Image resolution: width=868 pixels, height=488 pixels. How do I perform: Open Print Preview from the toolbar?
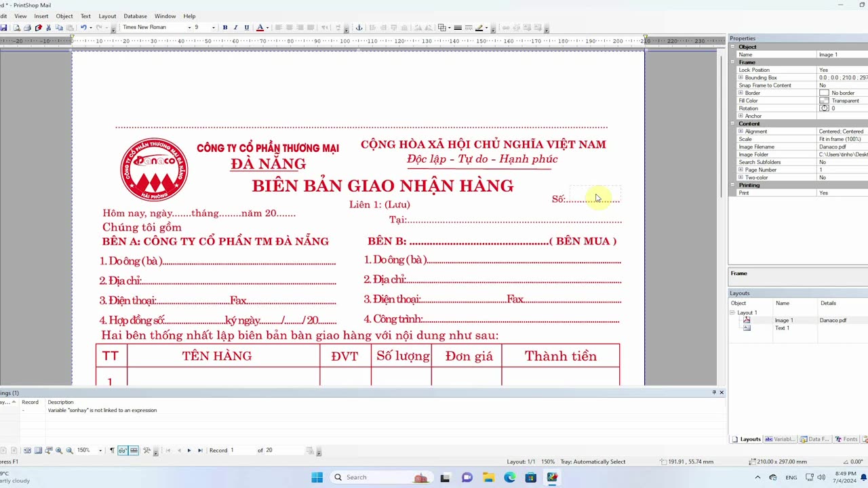coord(17,28)
